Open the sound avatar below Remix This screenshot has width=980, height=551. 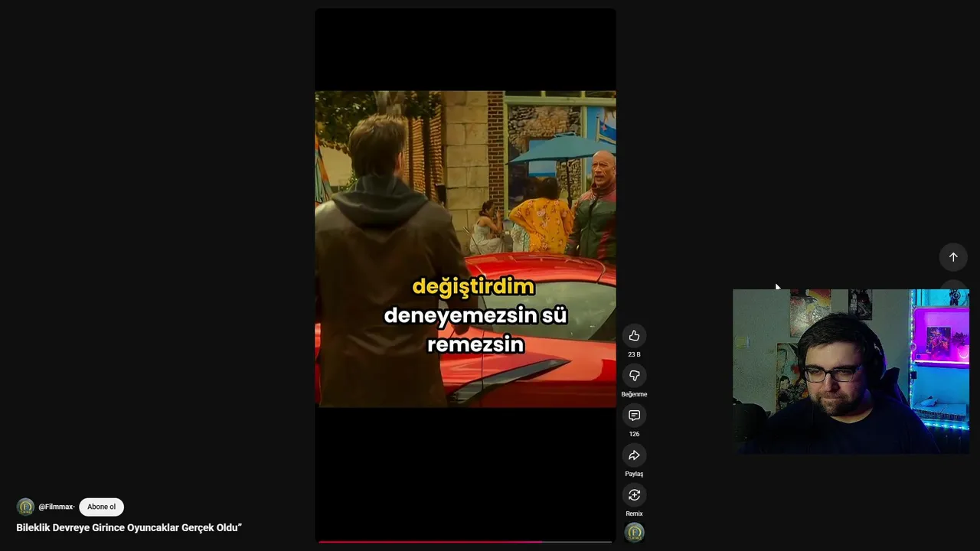pos(634,533)
